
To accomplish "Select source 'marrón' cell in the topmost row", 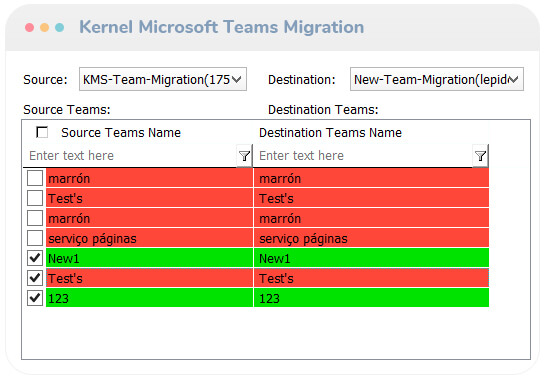I will click(149, 178).
